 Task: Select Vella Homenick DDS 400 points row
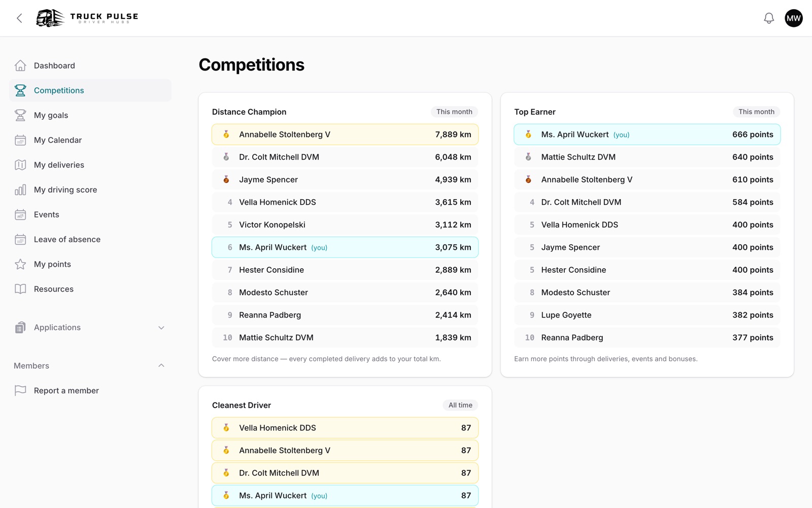(647, 225)
